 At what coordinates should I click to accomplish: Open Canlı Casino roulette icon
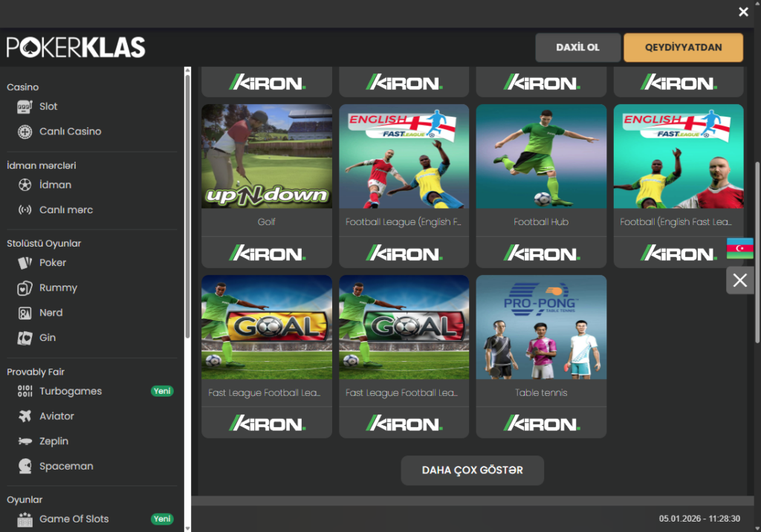click(x=25, y=132)
